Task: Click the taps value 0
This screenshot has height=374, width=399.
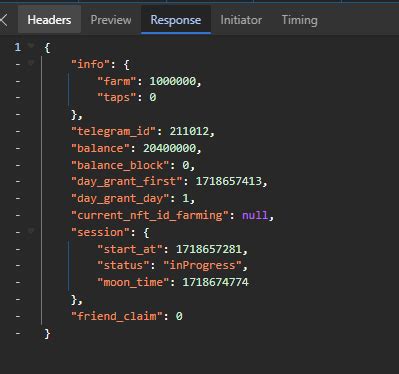Action: coord(153,97)
